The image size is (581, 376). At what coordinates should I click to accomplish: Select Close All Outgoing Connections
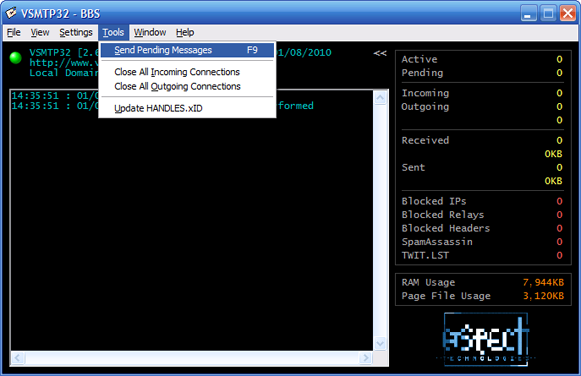click(x=187, y=86)
